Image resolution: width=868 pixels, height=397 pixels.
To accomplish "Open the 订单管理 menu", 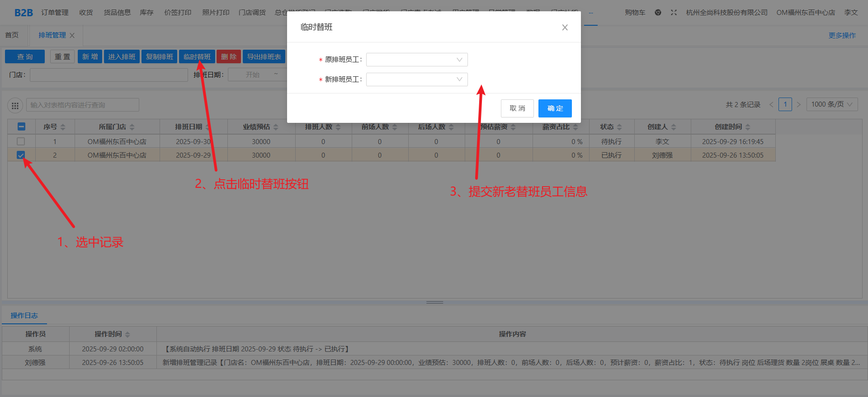I will tap(55, 13).
